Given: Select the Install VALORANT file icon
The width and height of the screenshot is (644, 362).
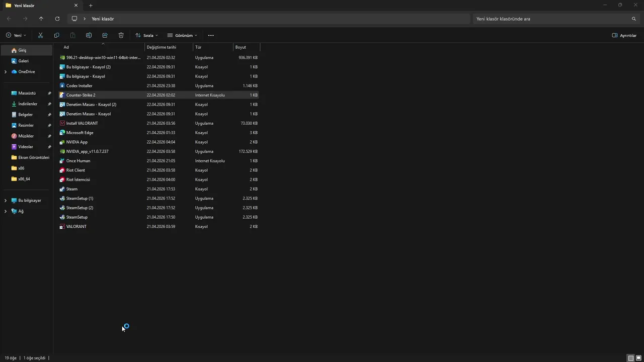Looking at the screenshot, I should tap(62, 123).
